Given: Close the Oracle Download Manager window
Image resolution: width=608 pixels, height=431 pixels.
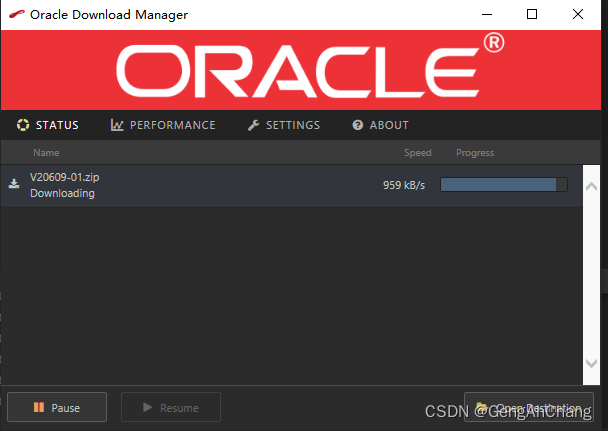Looking at the screenshot, I should pos(578,14).
